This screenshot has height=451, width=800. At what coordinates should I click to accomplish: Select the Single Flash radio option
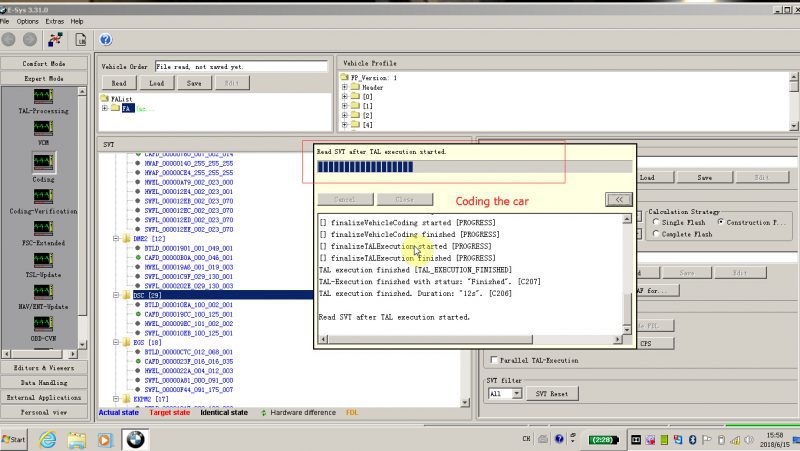[656, 222]
